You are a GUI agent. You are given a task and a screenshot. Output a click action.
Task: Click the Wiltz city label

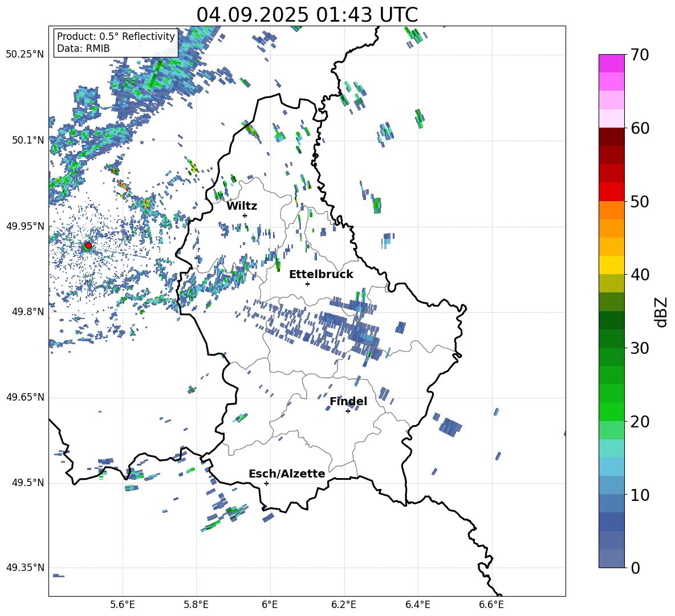tap(242, 206)
